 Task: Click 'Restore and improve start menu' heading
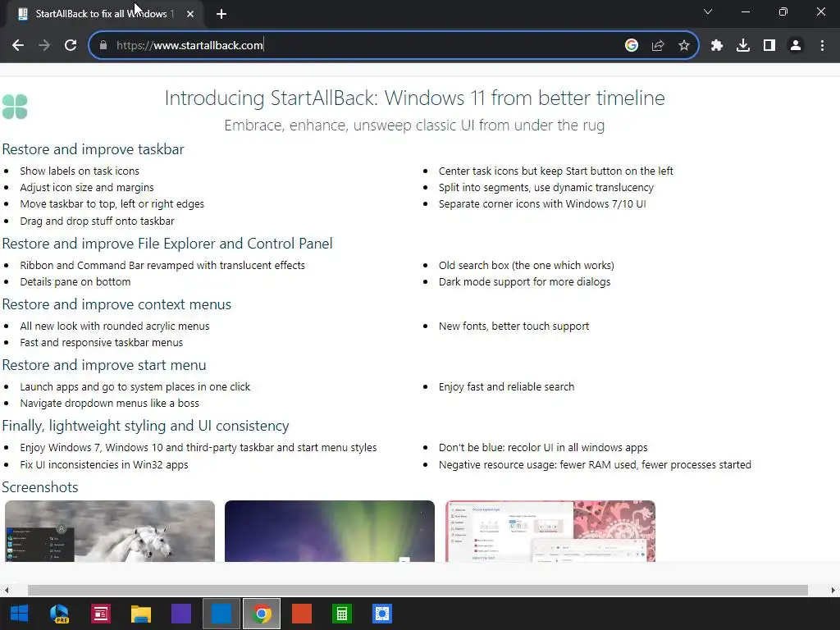coord(104,365)
